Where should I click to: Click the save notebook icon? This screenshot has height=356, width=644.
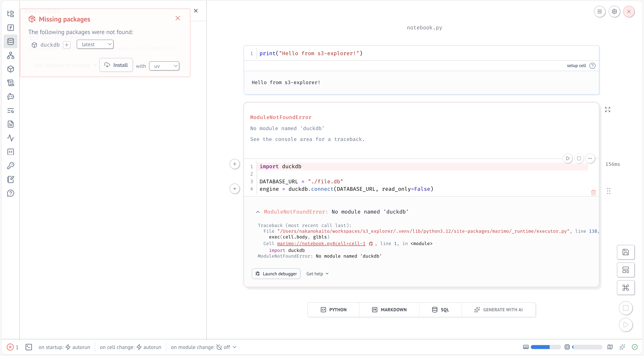(625, 252)
